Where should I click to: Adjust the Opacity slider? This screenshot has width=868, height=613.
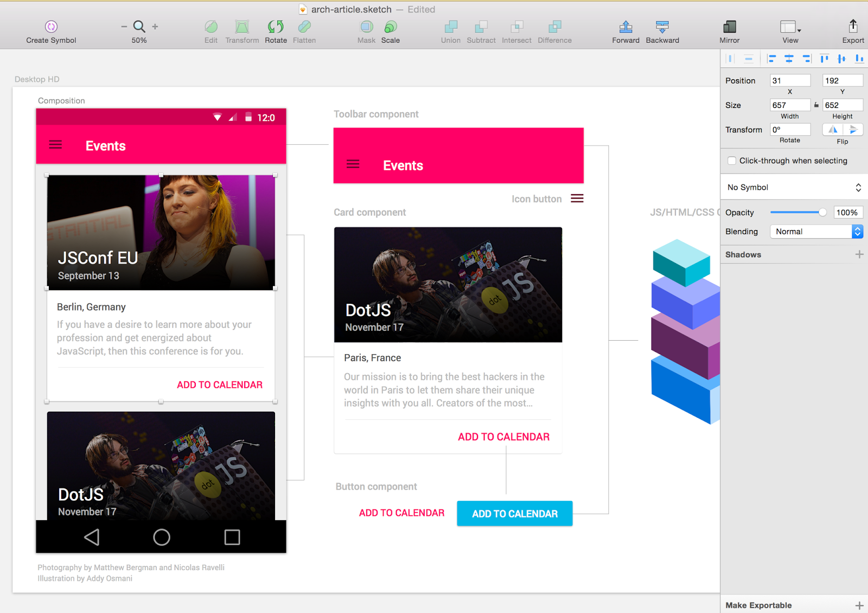(x=797, y=213)
